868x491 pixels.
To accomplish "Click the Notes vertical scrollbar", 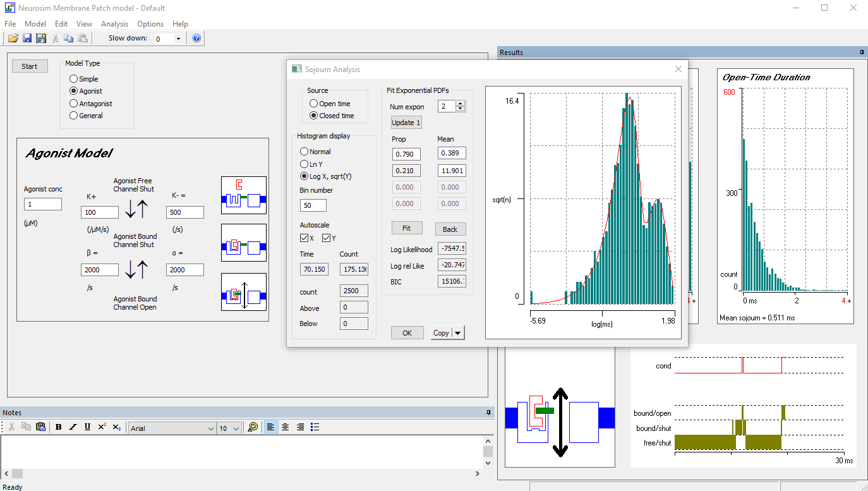I will (488, 452).
